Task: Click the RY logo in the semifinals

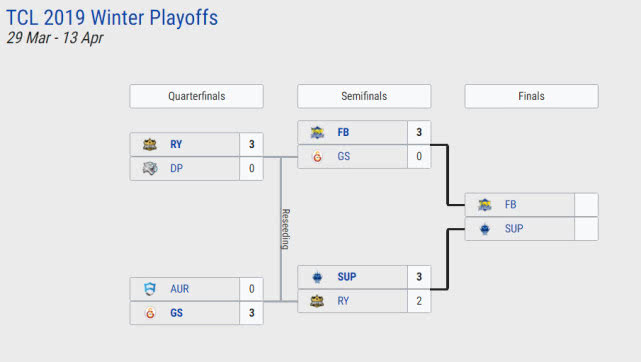Action: 317,301
